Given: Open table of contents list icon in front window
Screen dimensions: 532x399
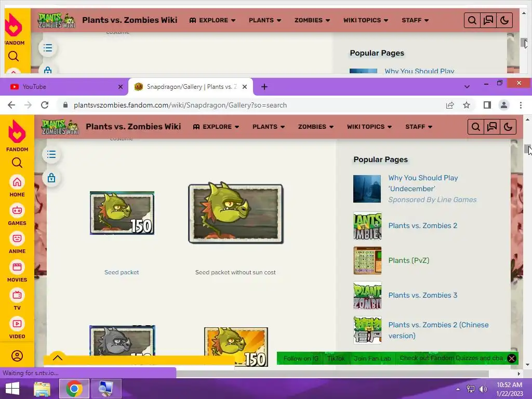Looking at the screenshot, I should pos(51,155).
